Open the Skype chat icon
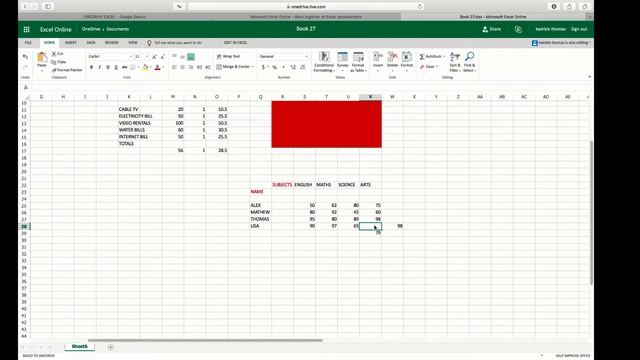 click(x=518, y=29)
